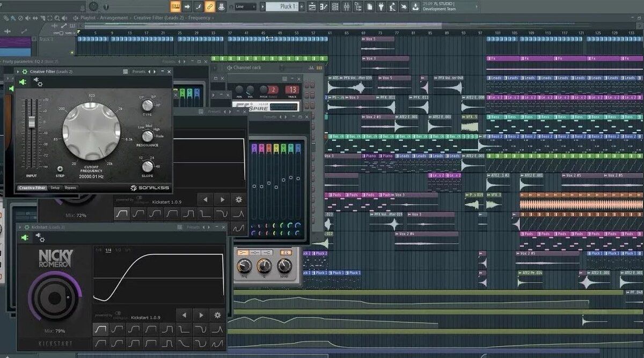This screenshot has width=644, height=358.
Task: Select first curve shape in front Kickstart
Action: click(100, 328)
